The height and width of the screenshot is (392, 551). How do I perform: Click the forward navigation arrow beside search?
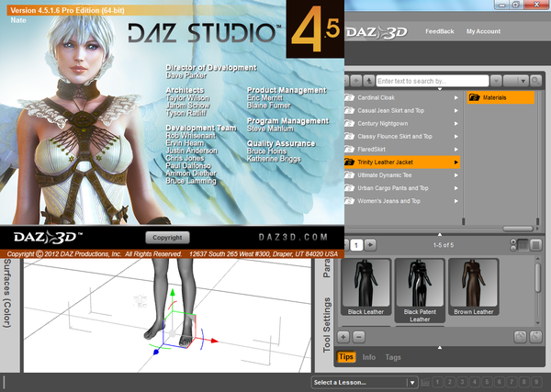pyautogui.click(x=356, y=81)
